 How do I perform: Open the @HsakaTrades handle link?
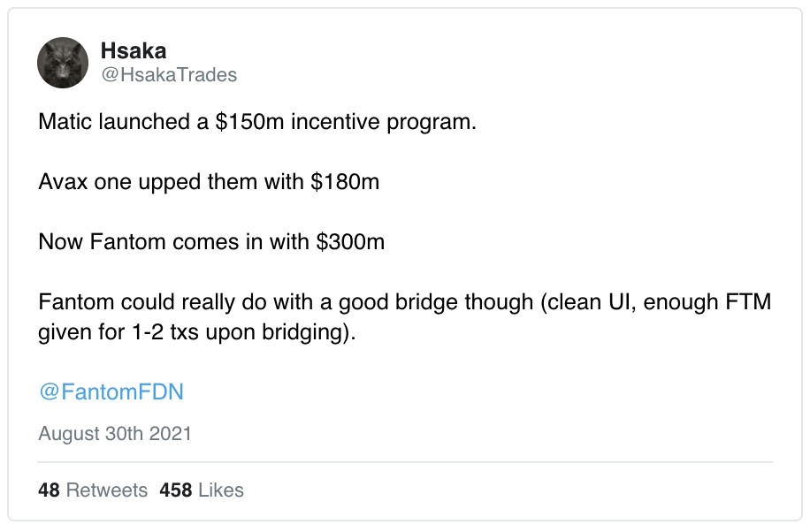pos(169,75)
